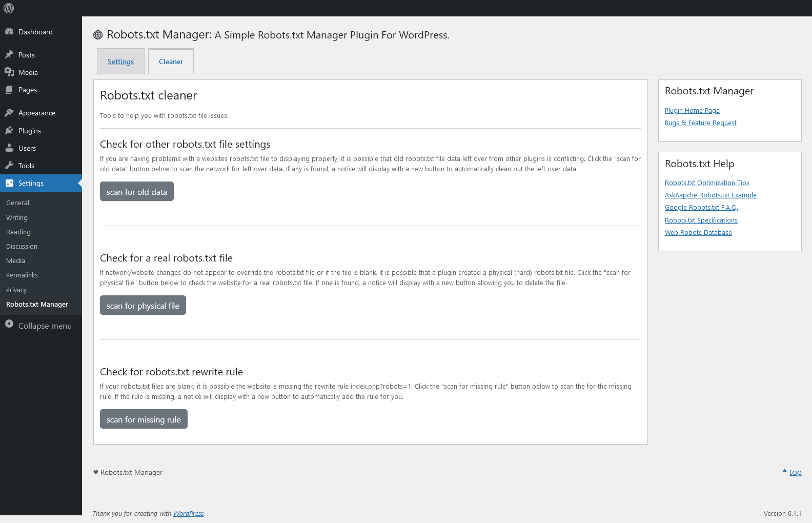
Task: Jump to top via the top link
Action: click(795, 472)
